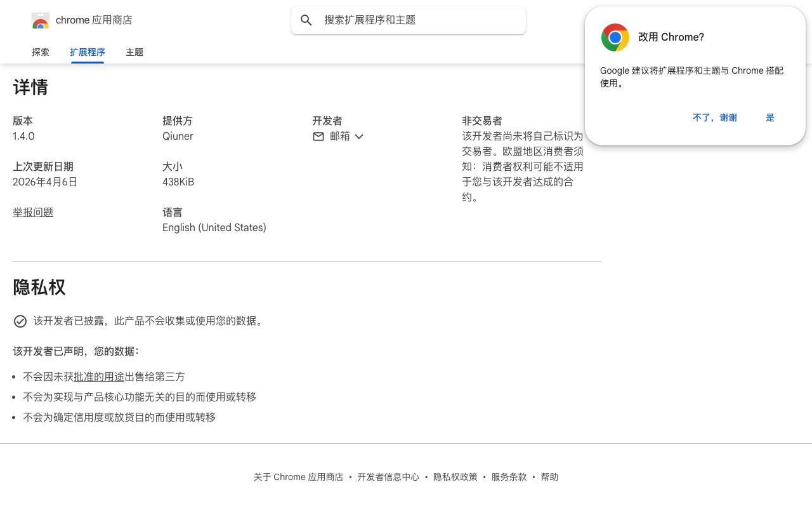Dismiss popup with 不了，谢谢
This screenshot has height=508, width=812.
pos(715,117)
